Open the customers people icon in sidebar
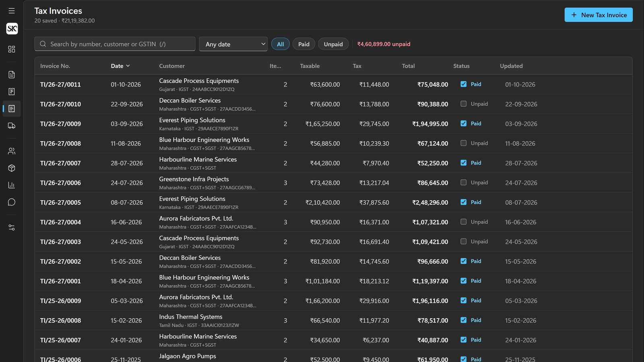The image size is (644, 362). tap(12, 151)
